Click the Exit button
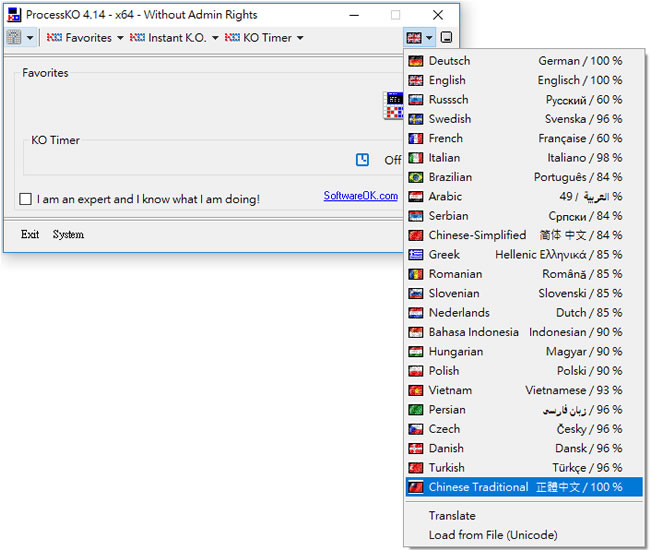This screenshot has width=650, height=550. click(x=30, y=235)
